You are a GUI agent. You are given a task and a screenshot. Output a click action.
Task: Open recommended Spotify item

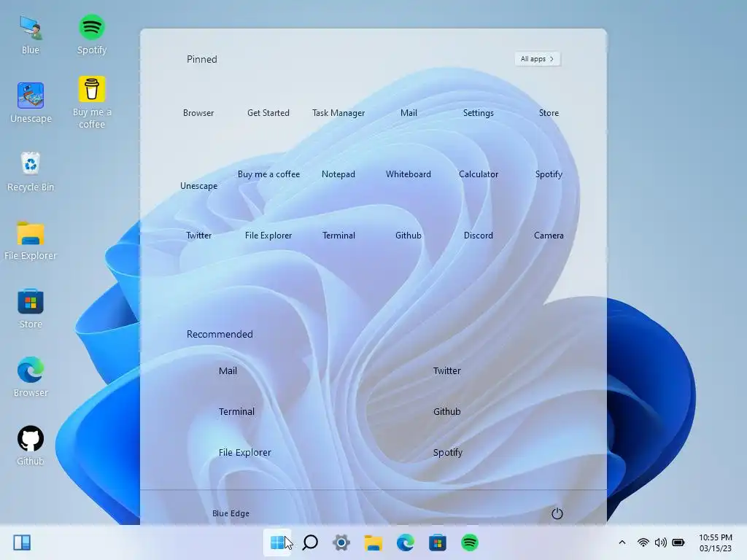447,452
